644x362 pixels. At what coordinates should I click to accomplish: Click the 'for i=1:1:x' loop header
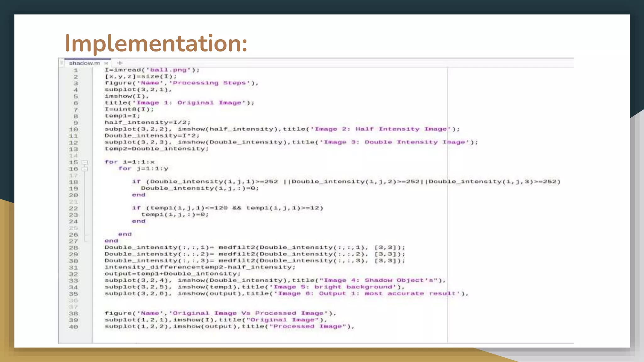click(130, 162)
